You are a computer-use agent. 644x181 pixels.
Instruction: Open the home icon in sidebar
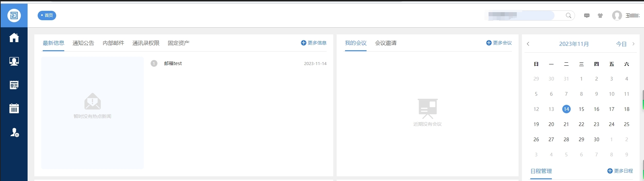[14, 37]
